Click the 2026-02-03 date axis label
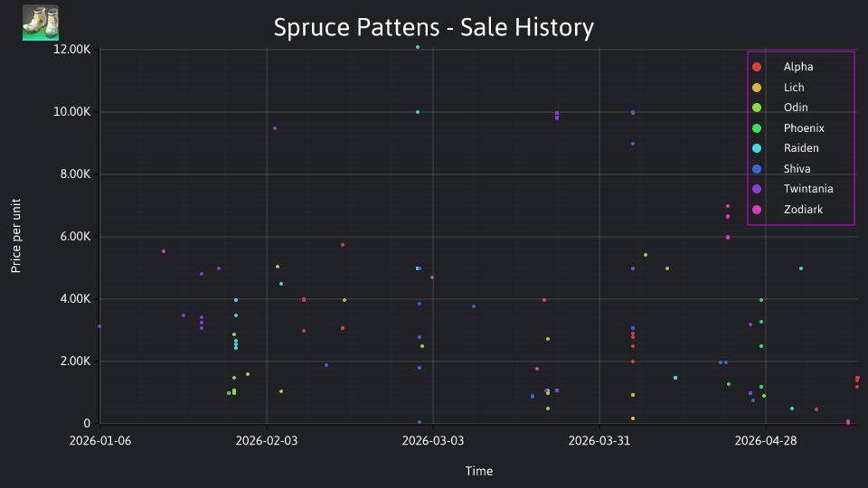 (266, 441)
